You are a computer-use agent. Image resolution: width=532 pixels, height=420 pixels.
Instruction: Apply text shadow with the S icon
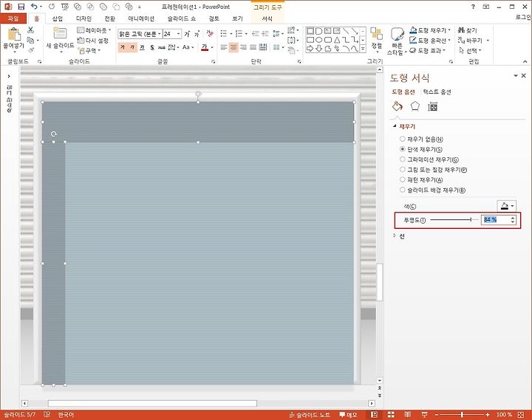pyautogui.click(x=151, y=47)
